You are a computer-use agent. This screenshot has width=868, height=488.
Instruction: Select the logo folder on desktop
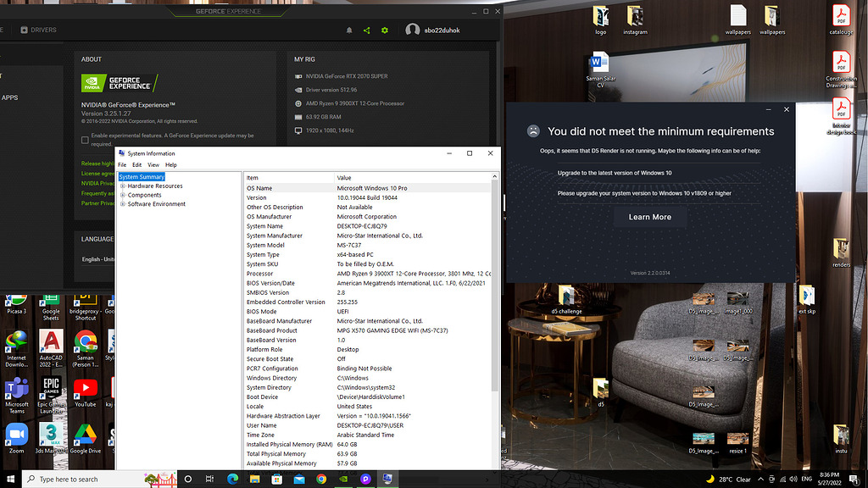601,20
